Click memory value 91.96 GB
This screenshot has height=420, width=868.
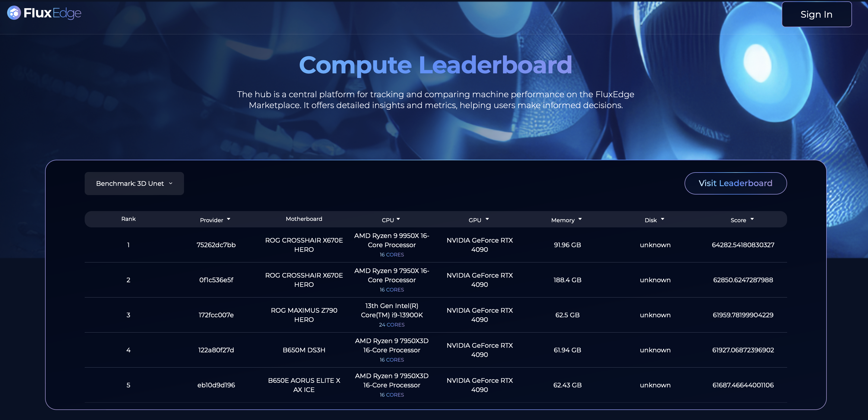click(568, 245)
